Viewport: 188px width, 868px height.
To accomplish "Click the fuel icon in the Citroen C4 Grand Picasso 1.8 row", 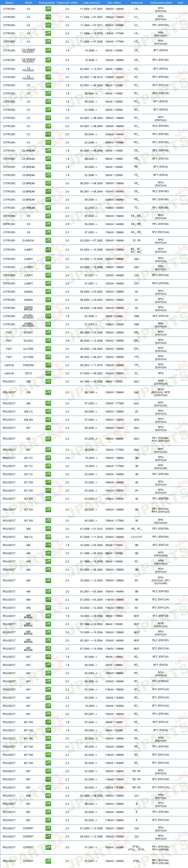I will coord(48,50).
